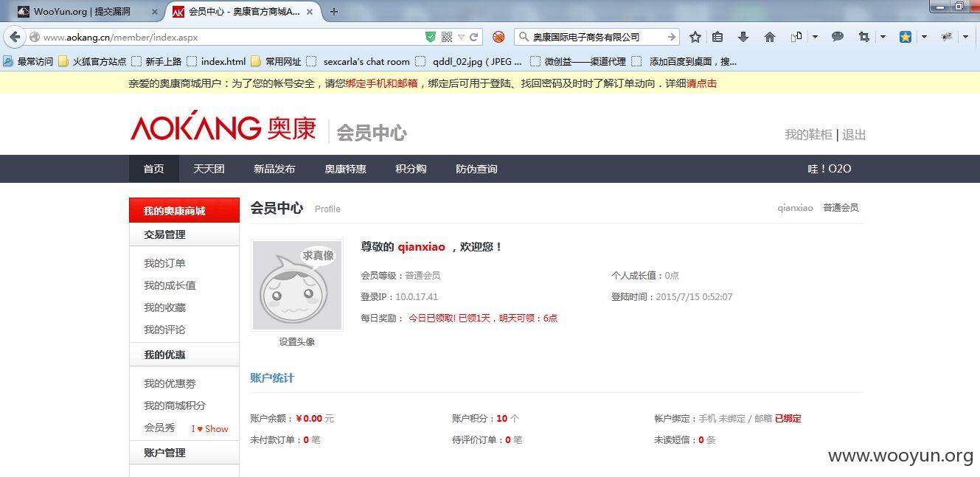Screen dimensions: 980x477
Task: Click 已绑定 email binding status
Action: [x=788, y=419]
